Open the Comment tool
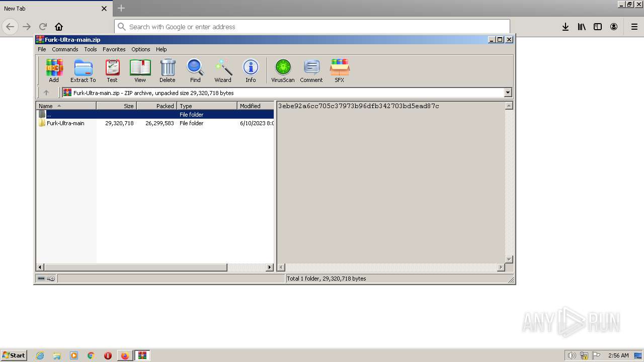The width and height of the screenshot is (644, 362). pos(311,70)
